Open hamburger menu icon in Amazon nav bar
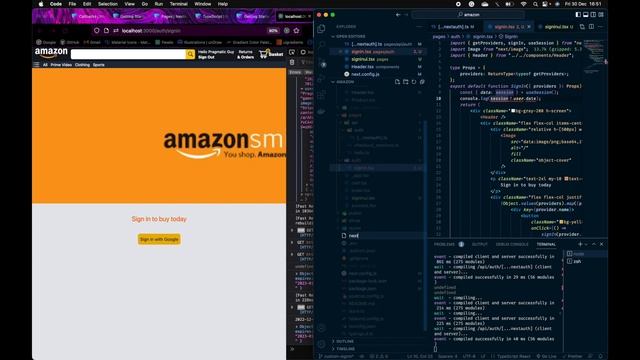The width and height of the screenshot is (640, 360). pyautogui.click(x=36, y=64)
